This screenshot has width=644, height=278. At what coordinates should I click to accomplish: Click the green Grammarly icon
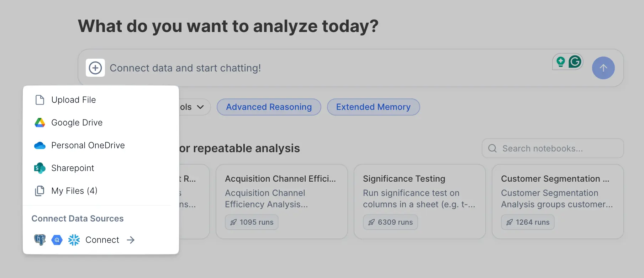click(x=575, y=62)
